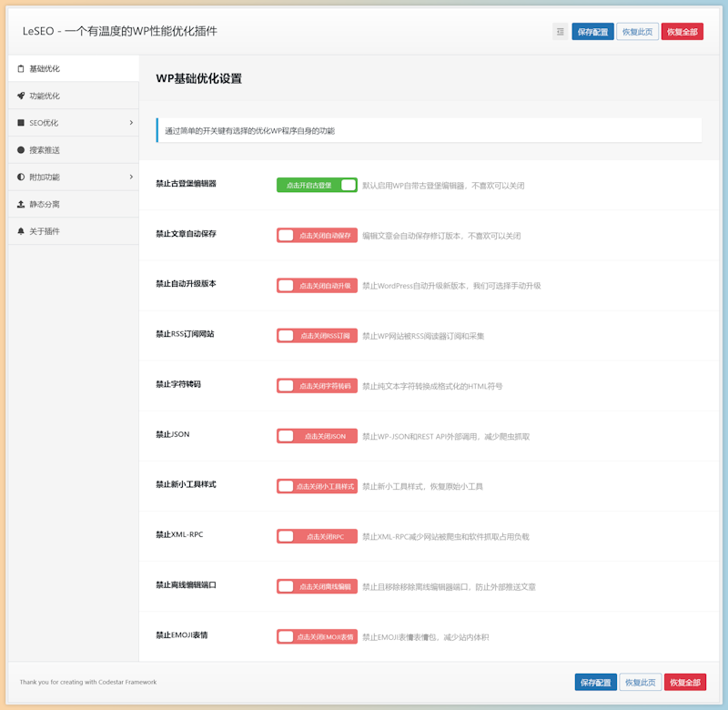This screenshot has width=728, height=710.
Task: Click the description about HTML符号 conversion
Action: (x=431, y=386)
